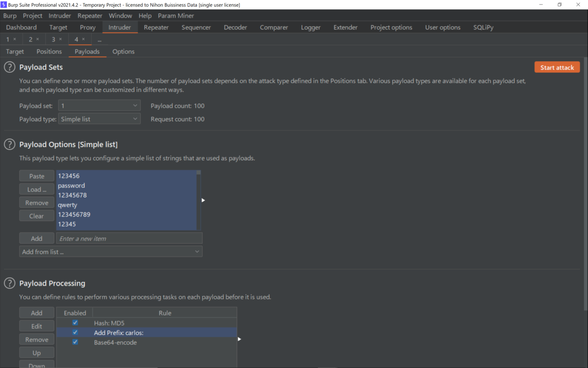Open the User options tab
The height and width of the screenshot is (368, 588).
[x=443, y=27]
